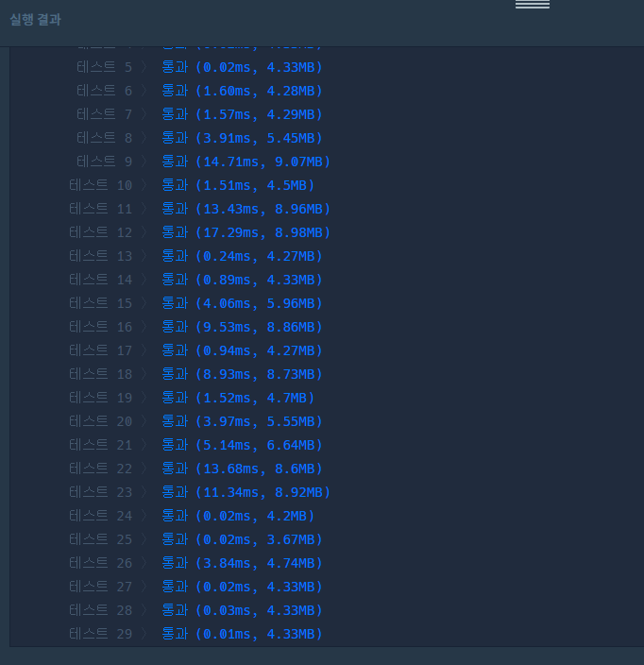
Task: Grab the panel resize handle lines
Action: coord(533,4)
